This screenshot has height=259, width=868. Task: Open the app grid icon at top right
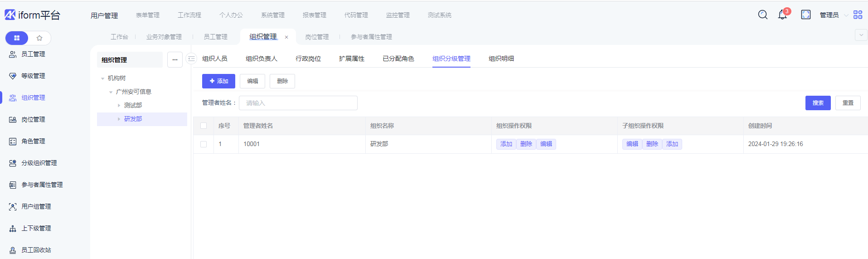coord(858,15)
